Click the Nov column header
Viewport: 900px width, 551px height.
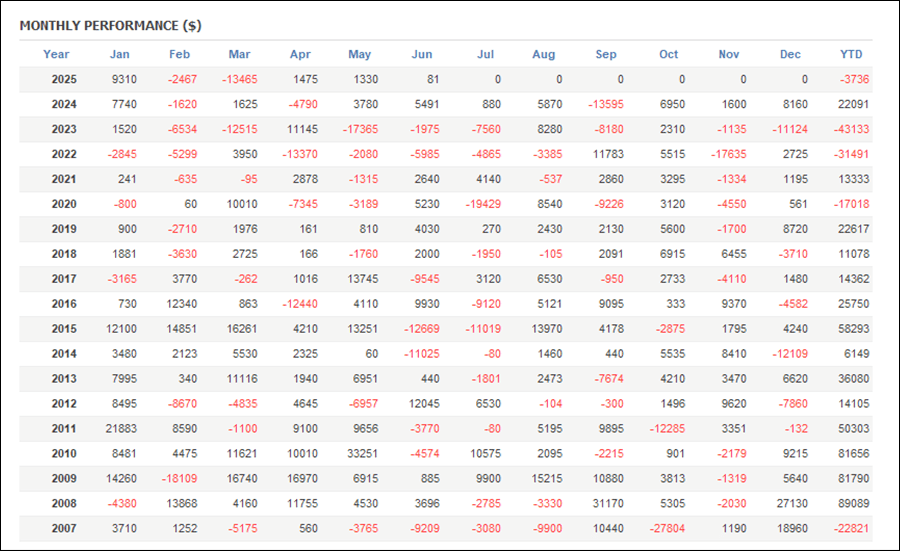click(729, 54)
